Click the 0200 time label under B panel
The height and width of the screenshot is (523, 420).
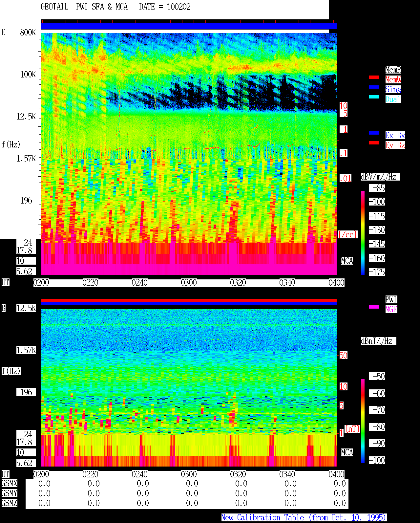(x=41, y=474)
